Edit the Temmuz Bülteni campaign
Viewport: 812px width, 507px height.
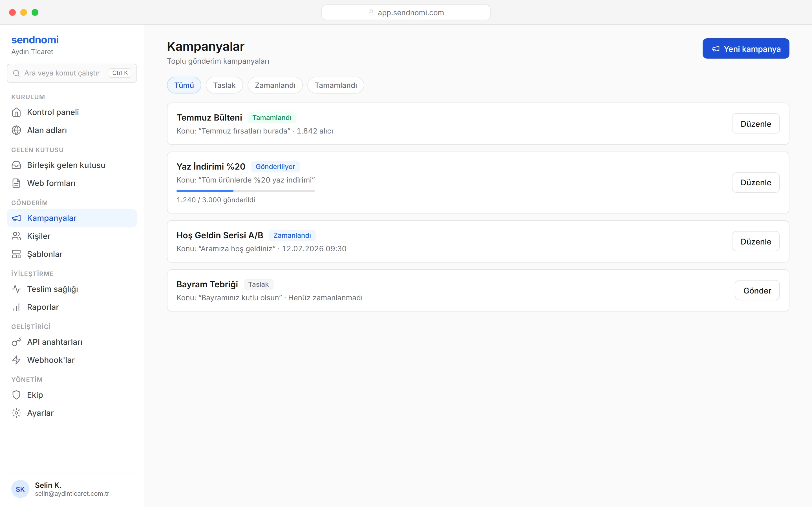pyautogui.click(x=756, y=124)
